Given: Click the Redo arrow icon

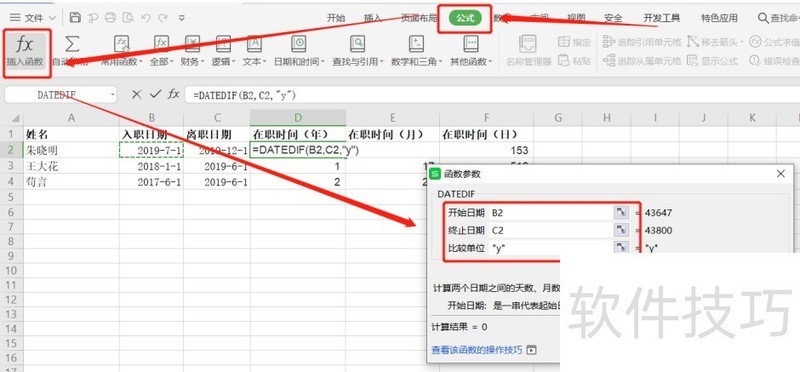Looking at the screenshot, I should pos(163,18).
